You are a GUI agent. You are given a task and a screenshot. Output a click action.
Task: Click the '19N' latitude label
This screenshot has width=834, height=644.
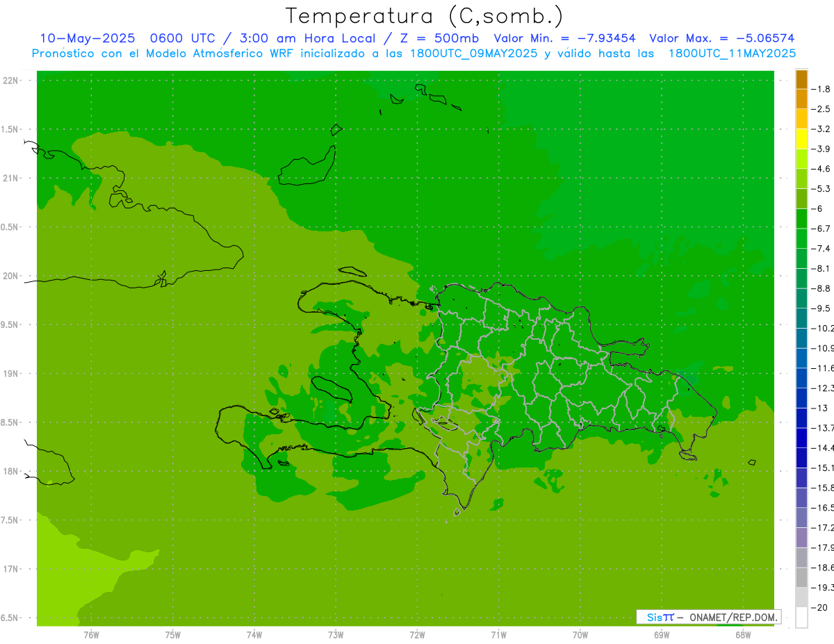tap(11, 374)
